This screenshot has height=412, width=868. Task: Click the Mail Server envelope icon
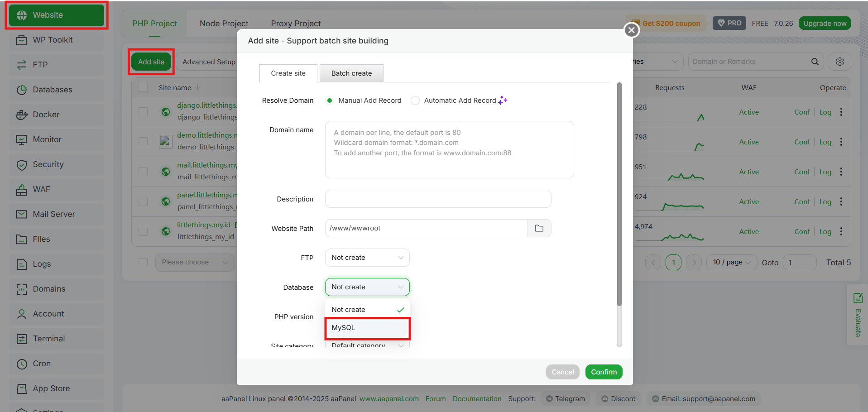(x=22, y=214)
